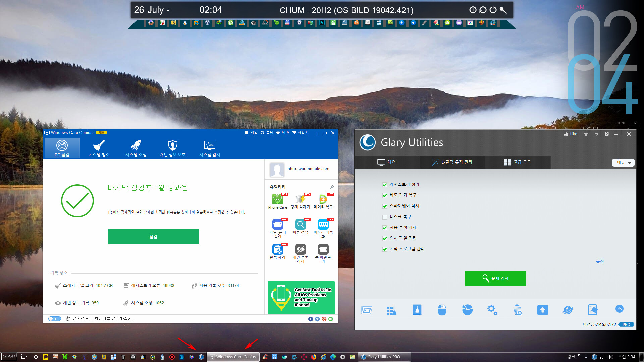This screenshot has width=644, height=362.
Task: Launch the 빠른 검색 utility
Action: 301,227
